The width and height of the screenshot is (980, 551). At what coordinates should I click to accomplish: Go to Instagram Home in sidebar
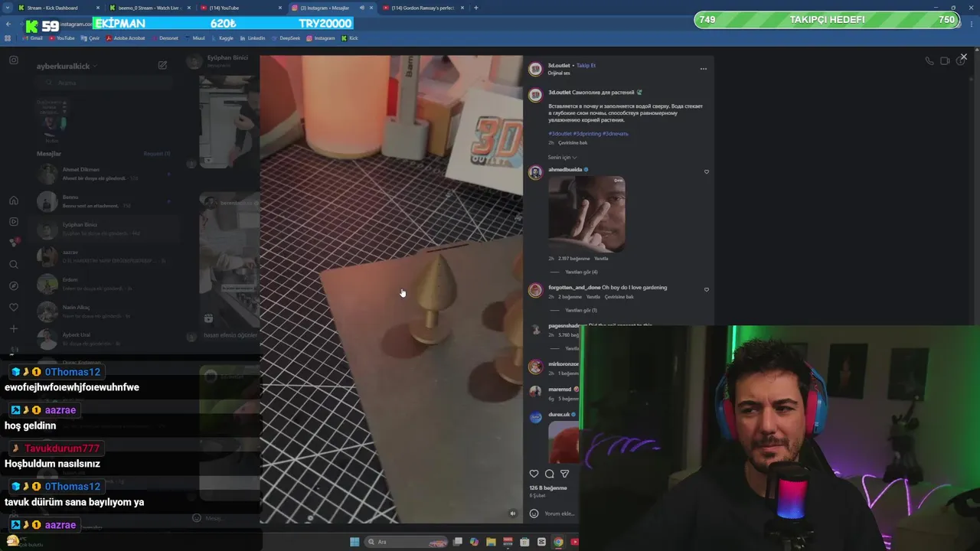click(x=14, y=201)
